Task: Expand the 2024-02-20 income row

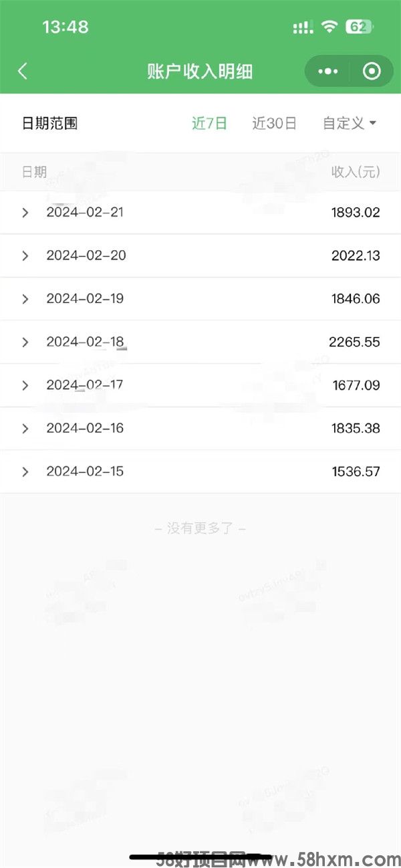Action: click(x=200, y=255)
